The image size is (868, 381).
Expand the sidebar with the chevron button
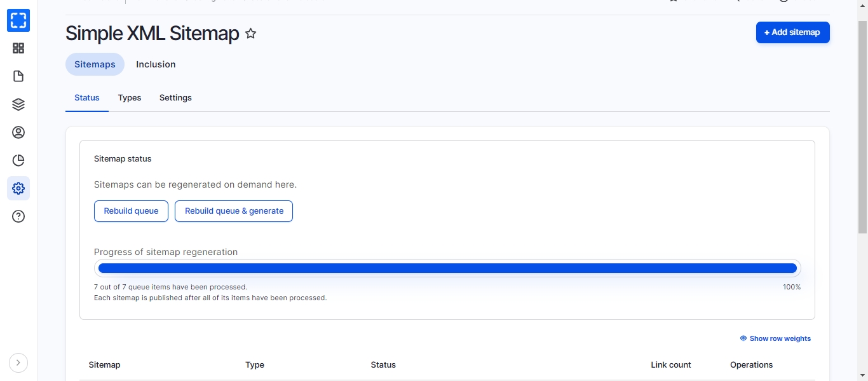point(18,363)
